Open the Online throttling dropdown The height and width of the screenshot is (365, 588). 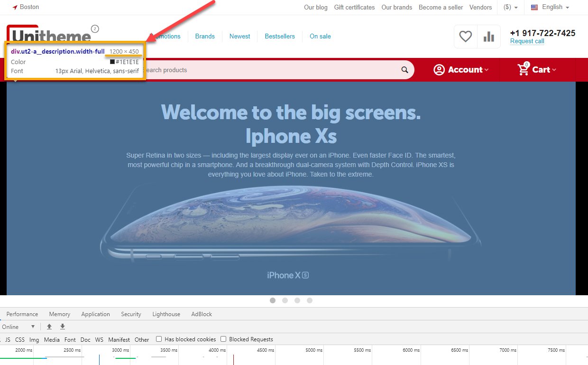click(x=18, y=327)
